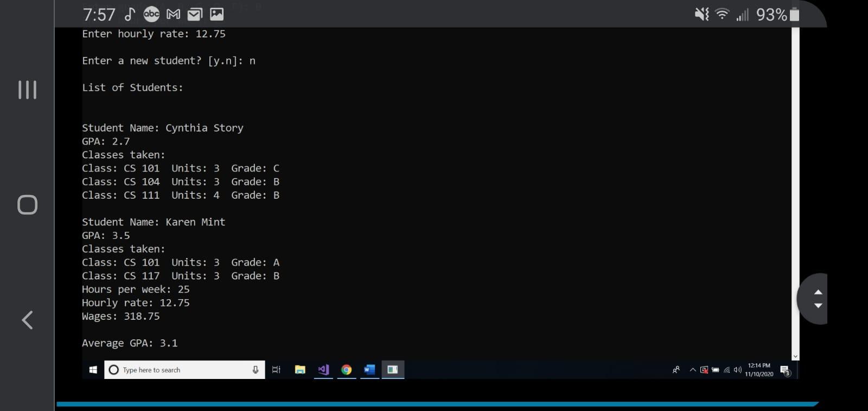Click the 'Wages: 318.75' line

click(x=121, y=316)
